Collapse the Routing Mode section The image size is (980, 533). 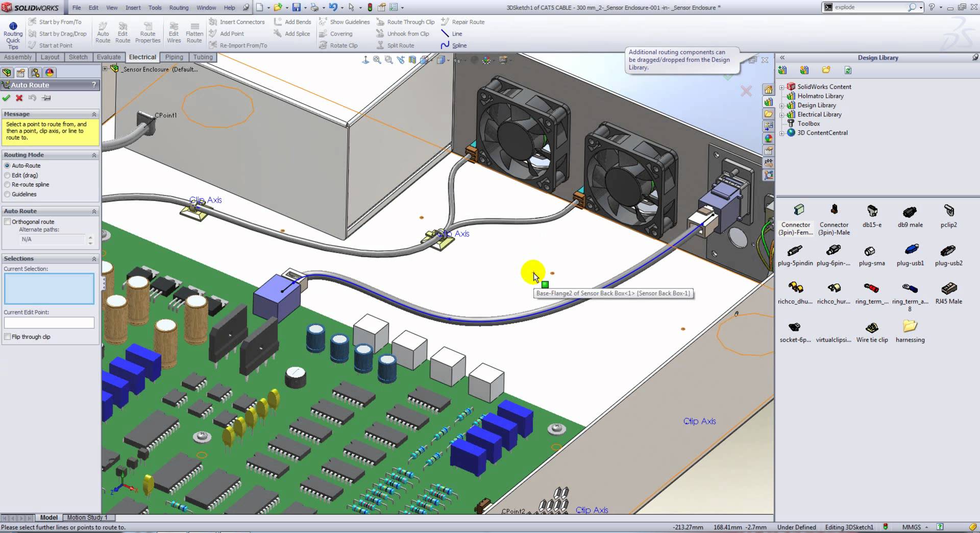94,155
